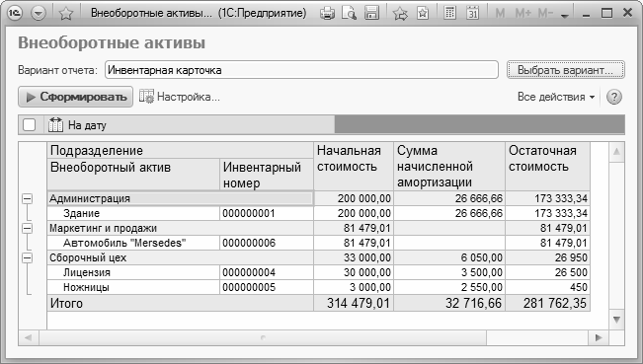Viewport: 643px width, 364px height.
Task: Collapse the Сборочный цех group
Action: (x=27, y=257)
